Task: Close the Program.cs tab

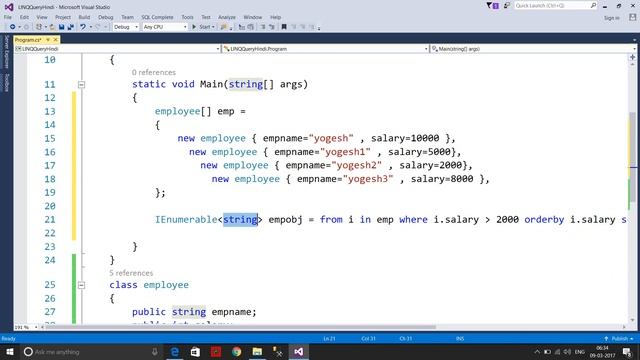Action: point(56,40)
